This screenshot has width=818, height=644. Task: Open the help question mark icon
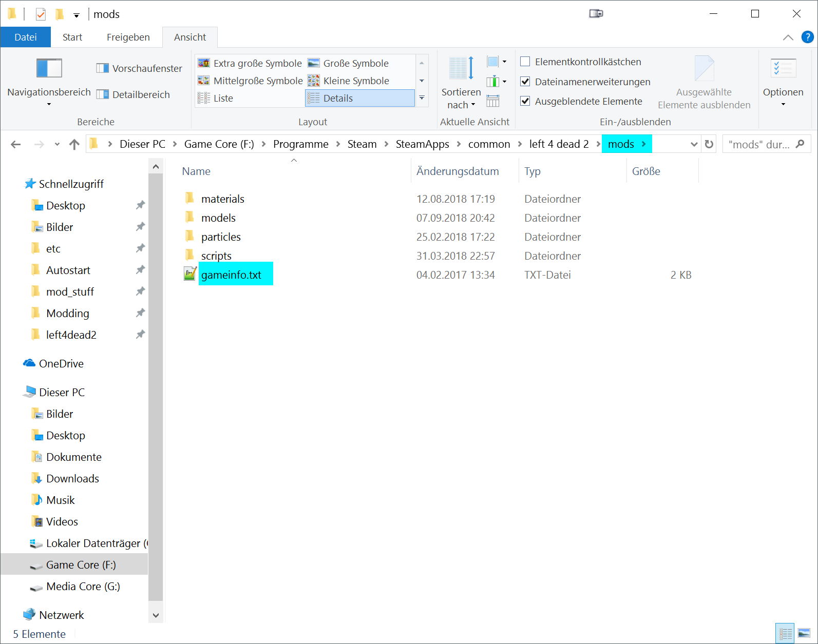[807, 37]
